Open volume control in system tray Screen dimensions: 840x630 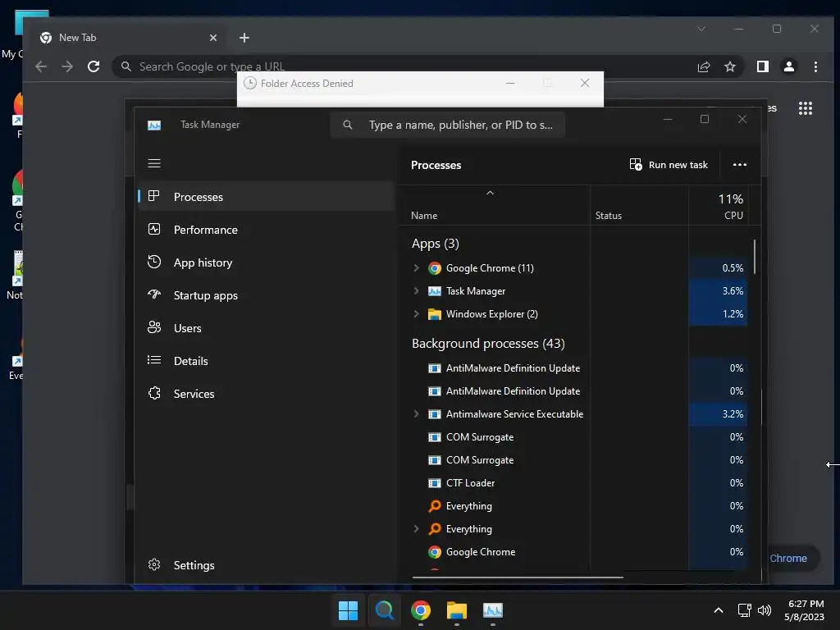coord(765,610)
